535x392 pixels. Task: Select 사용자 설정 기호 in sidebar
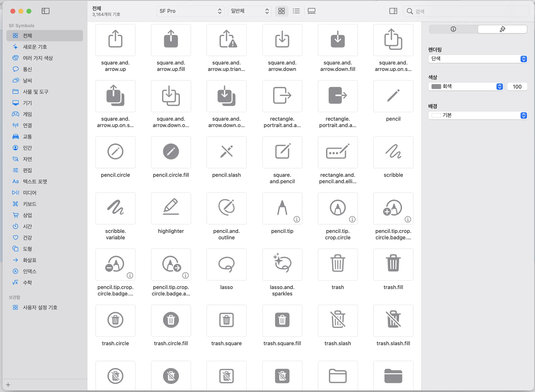click(40, 307)
